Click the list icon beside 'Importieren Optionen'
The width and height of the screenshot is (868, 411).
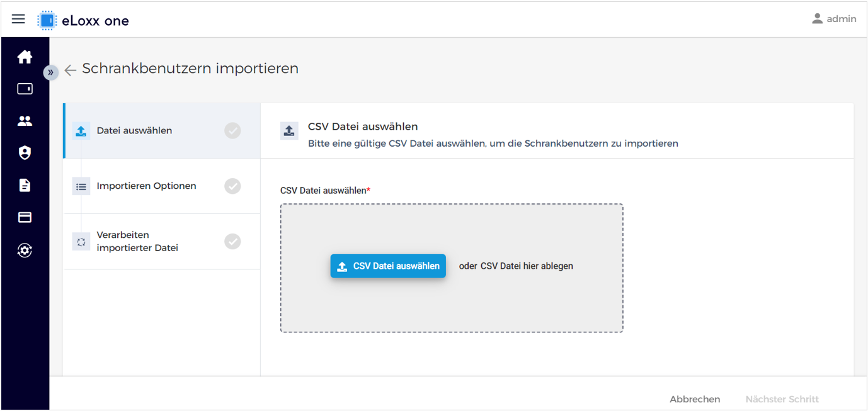(x=81, y=186)
